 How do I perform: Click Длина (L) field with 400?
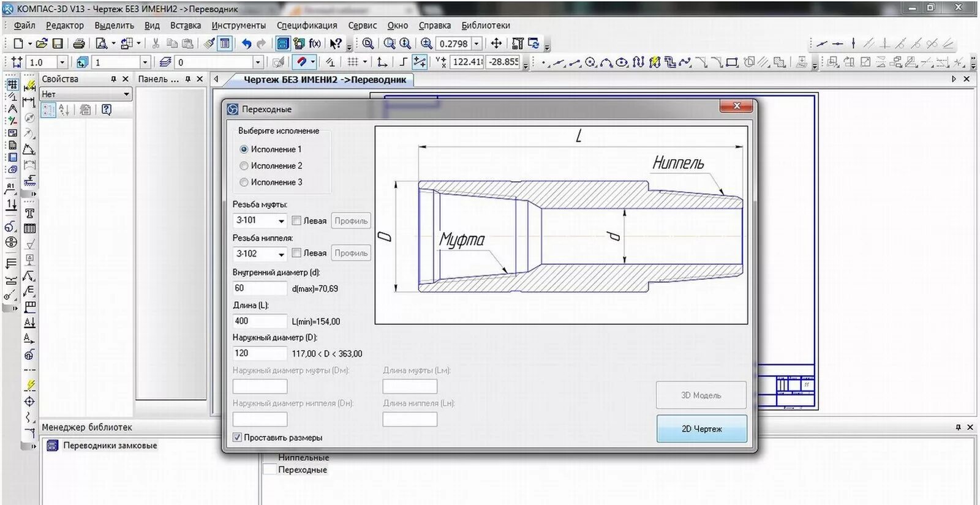click(260, 321)
